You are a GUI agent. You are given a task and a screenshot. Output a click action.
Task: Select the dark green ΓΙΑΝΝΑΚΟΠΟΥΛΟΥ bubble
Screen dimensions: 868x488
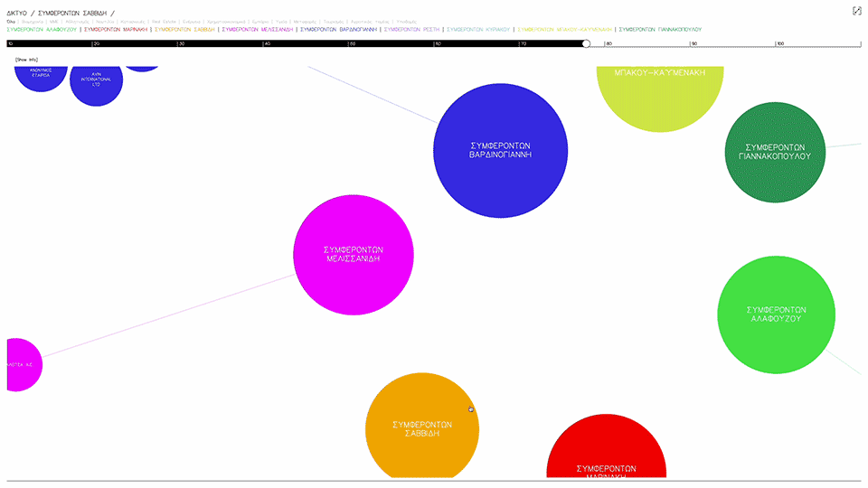[775, 152]
